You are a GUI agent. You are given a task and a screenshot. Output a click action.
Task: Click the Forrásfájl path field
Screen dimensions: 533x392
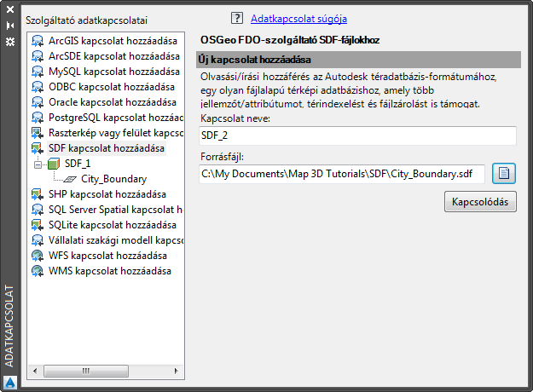point(342,174)
